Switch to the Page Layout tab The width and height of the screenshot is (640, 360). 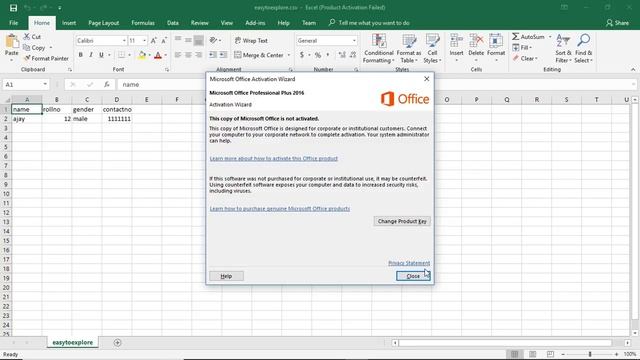104,23
